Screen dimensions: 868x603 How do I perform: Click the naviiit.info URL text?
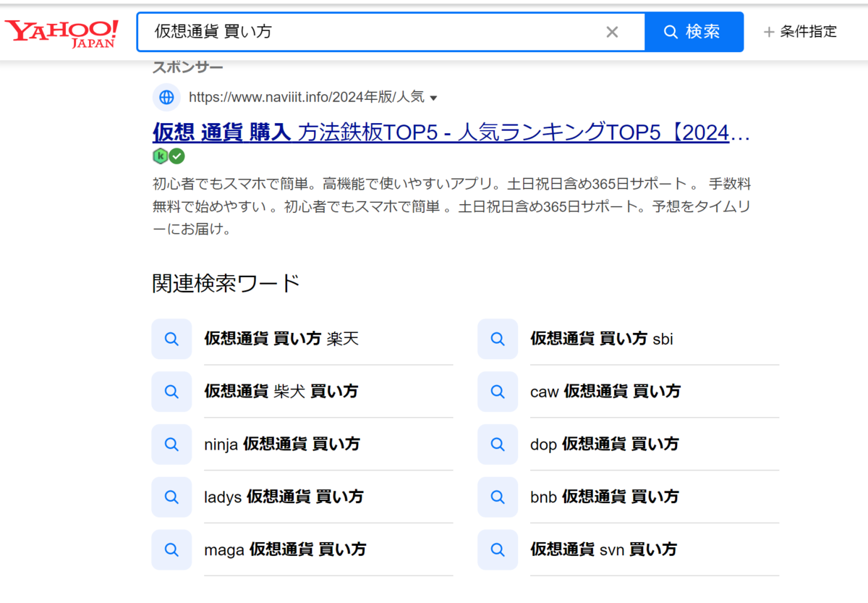pos(307,98)
